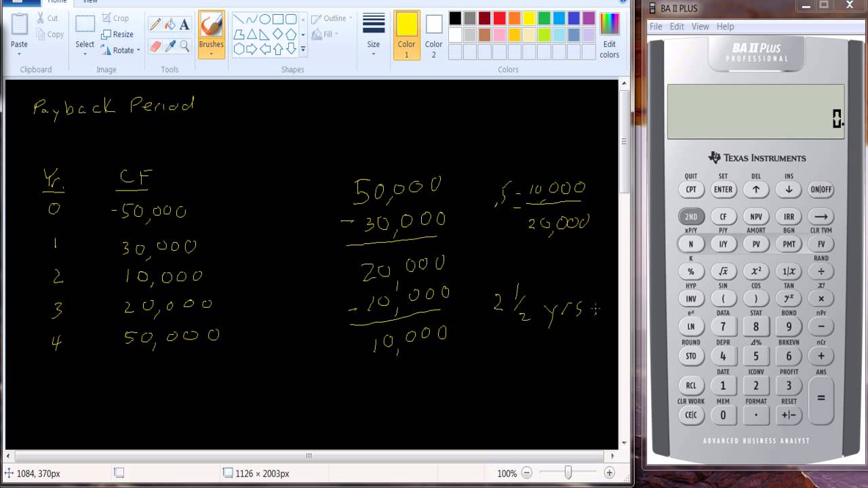868x488 pixels.
Task: Open the Rotate dropdown
Action: 121,50
